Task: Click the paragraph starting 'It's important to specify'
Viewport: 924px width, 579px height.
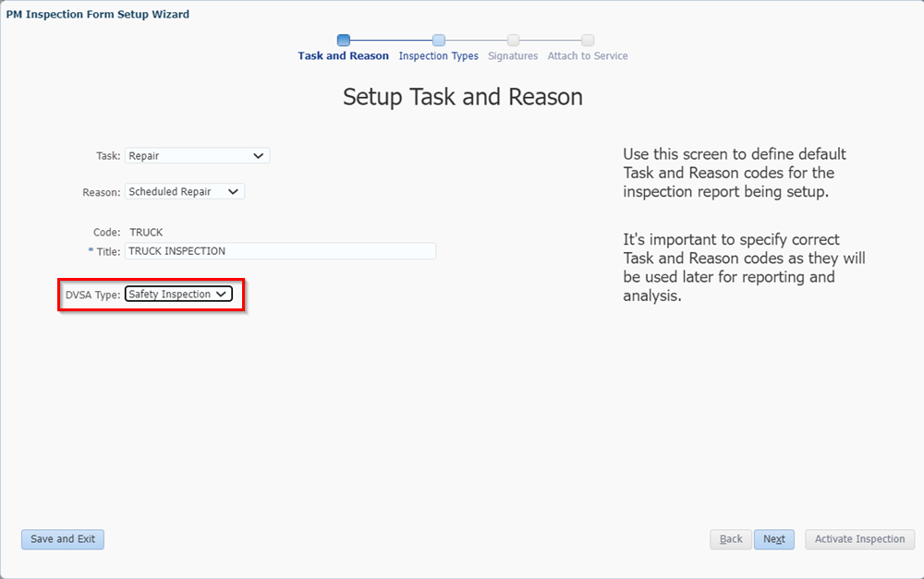Action: [744, 268]
